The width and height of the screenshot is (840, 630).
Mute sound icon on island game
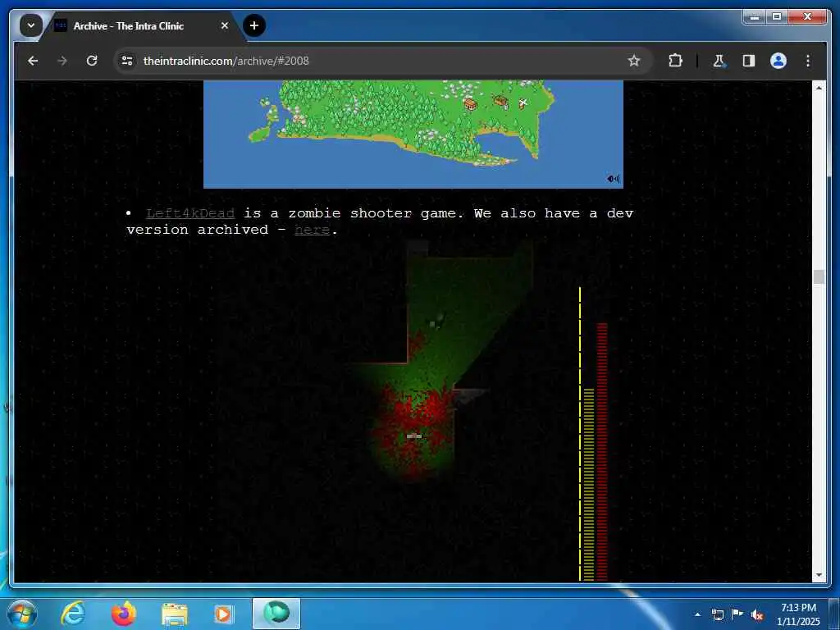(x=613, y=179)
